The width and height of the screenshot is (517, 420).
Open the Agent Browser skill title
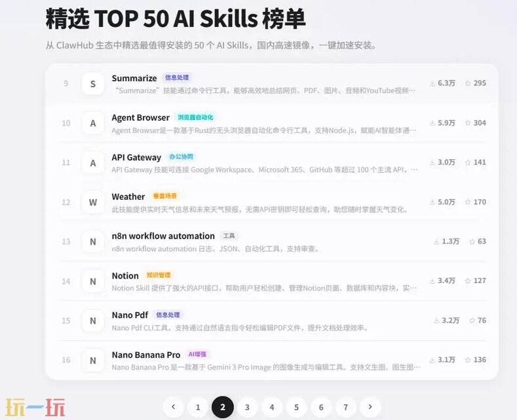click(140, 118)
